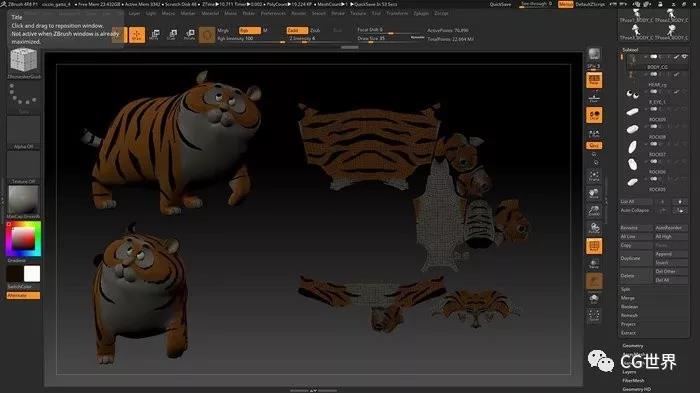700x393 pixels.
Task: Adjust the Rgb Intensity slider
Action: [x=251, y=39]
